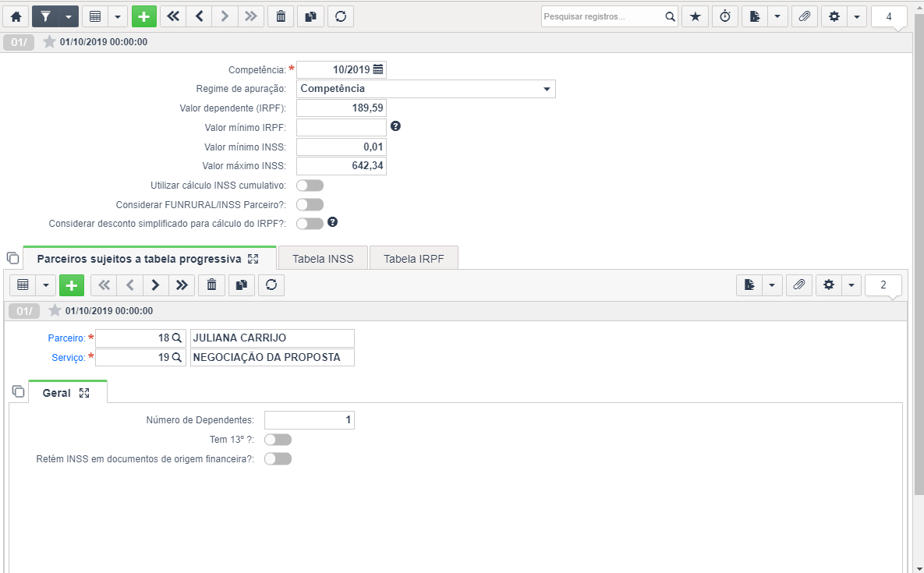Add a new record in main toolbar
The height and width of the screenshot is (573, 924).
(x=144, y=16)
